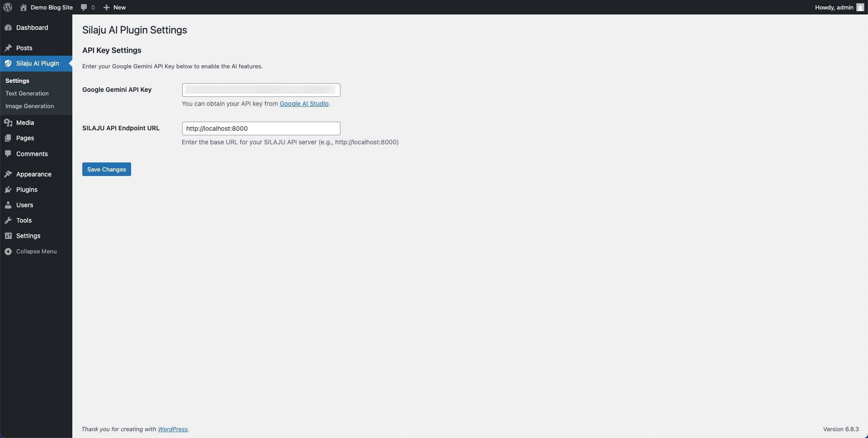Image resolution: width=868 pixels, height=438 pixels.
Task: Click the Version 6.8.3 footer text
Action: (x=841, y=429)
